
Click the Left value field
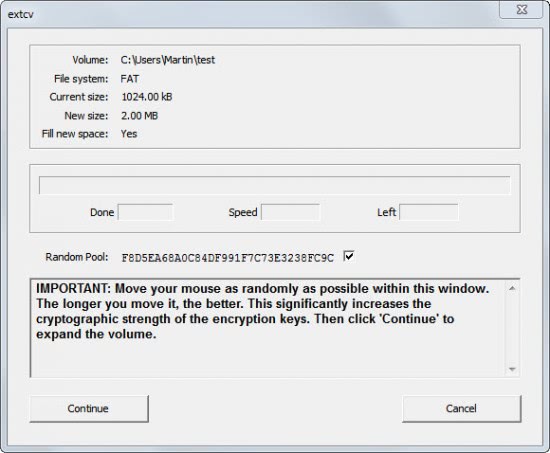pos(428,212)
